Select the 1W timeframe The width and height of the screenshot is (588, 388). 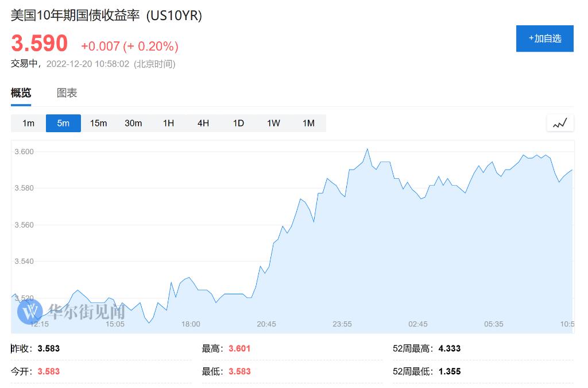coord(273,122)
